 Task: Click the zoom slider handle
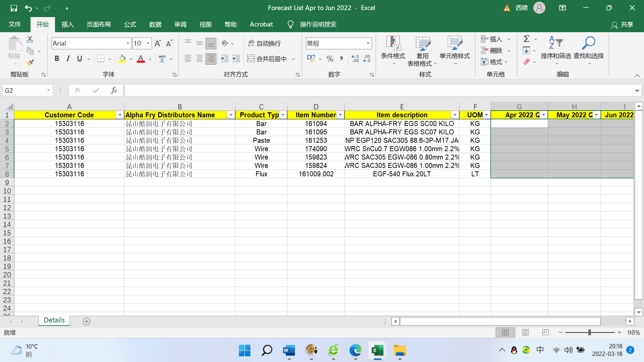589,333
